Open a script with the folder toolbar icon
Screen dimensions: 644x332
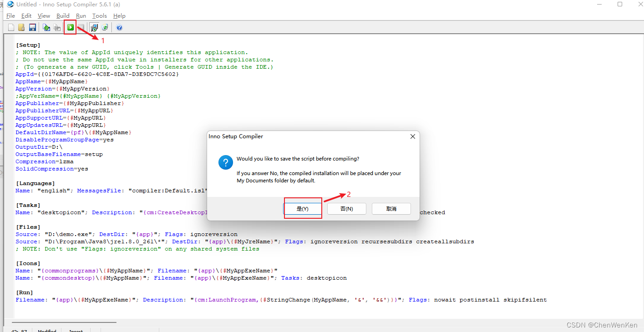pyautogui.click(x=21, y=28)
